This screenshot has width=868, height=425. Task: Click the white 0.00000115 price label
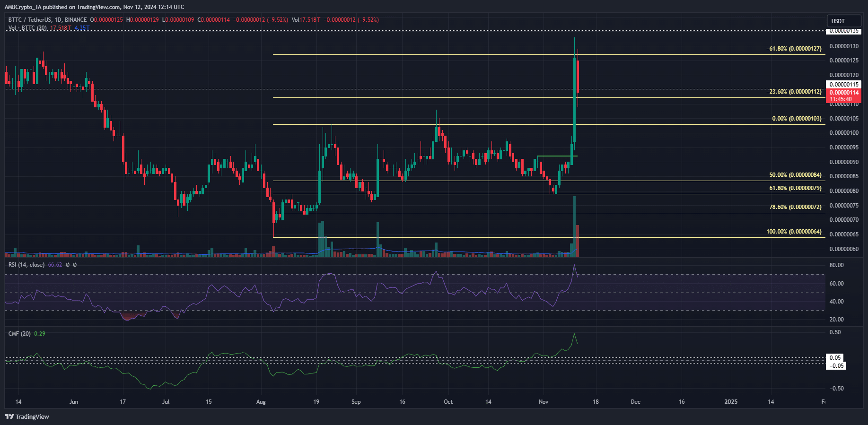(x=844, y=85)
